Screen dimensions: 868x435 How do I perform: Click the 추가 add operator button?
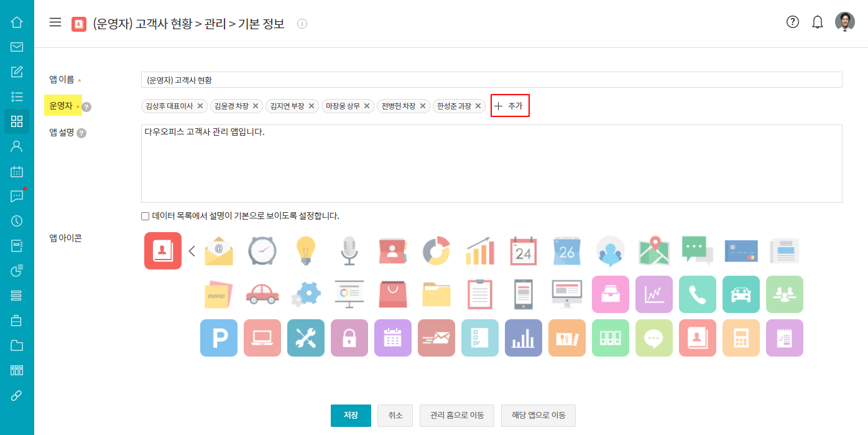click(x=510, y=106)
